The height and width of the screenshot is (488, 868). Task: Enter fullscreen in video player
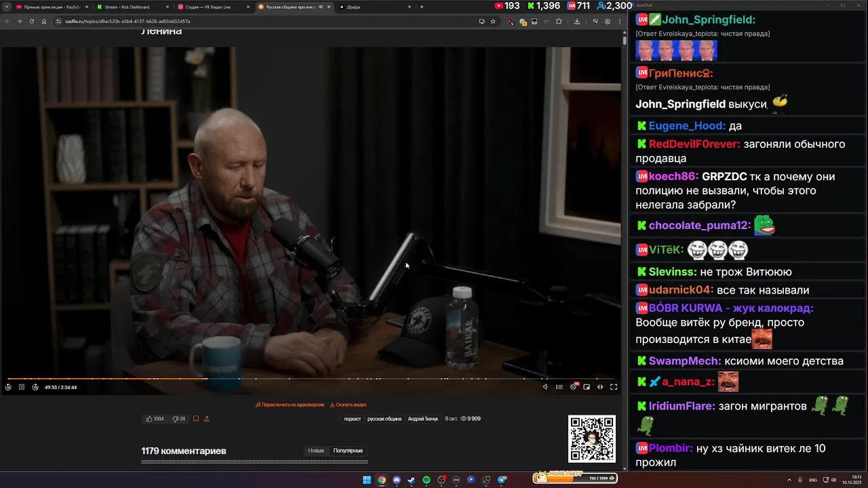point(614,387)
